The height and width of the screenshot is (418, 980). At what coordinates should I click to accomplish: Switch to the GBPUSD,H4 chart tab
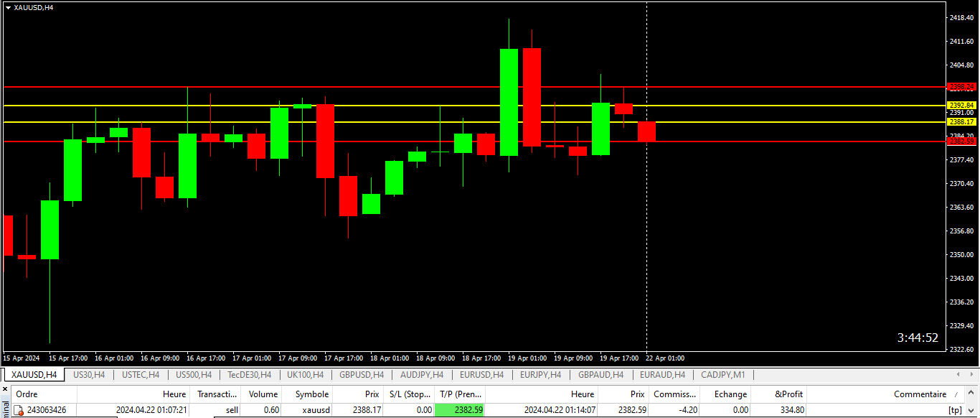point(362,375)
